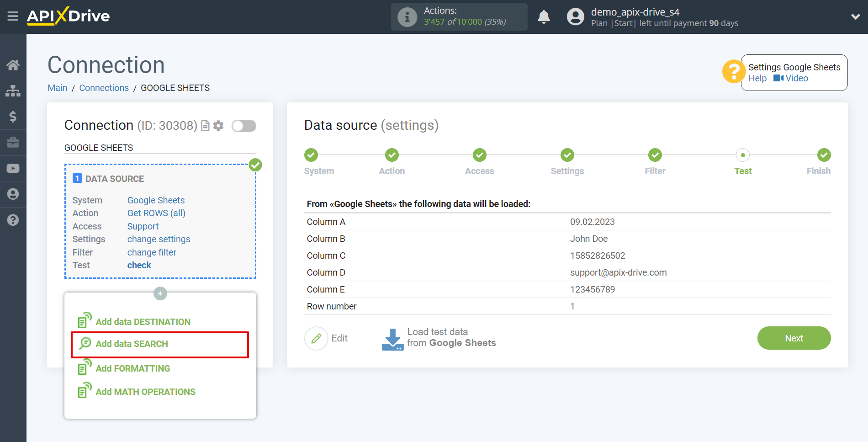
Task: Click the Column D email value
Action: (x=618, y=272)
